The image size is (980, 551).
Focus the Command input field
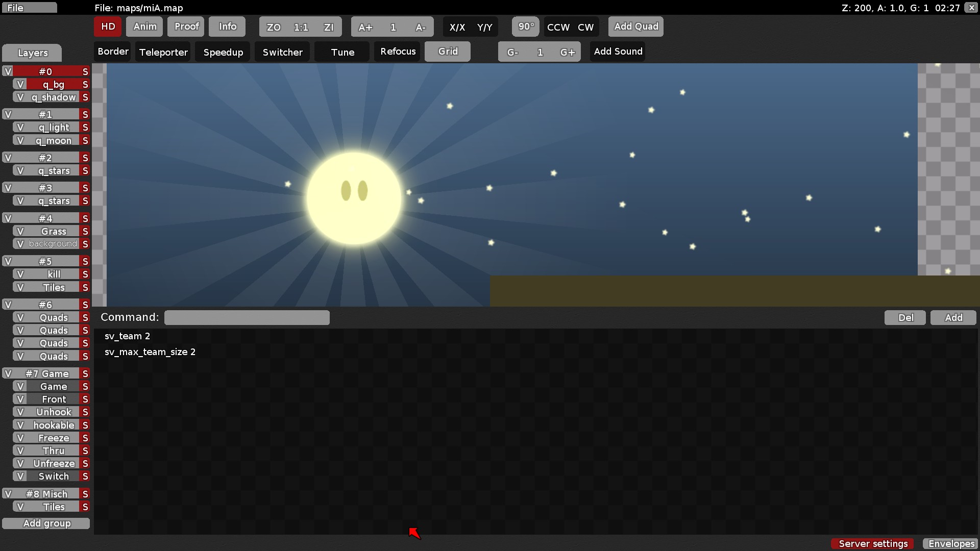point(247,317)
